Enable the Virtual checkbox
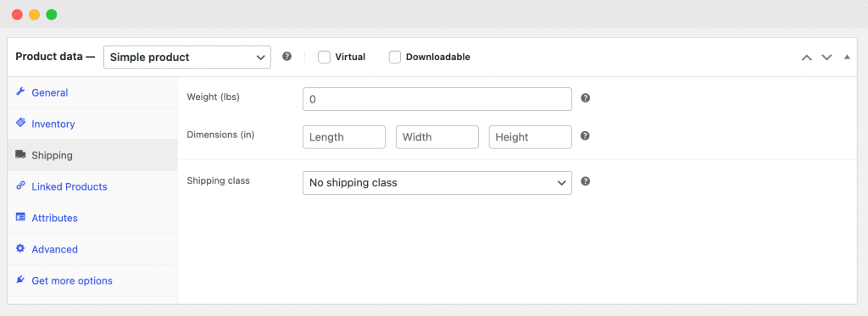This screenshot has width=868, height=316. pos(325,57)
